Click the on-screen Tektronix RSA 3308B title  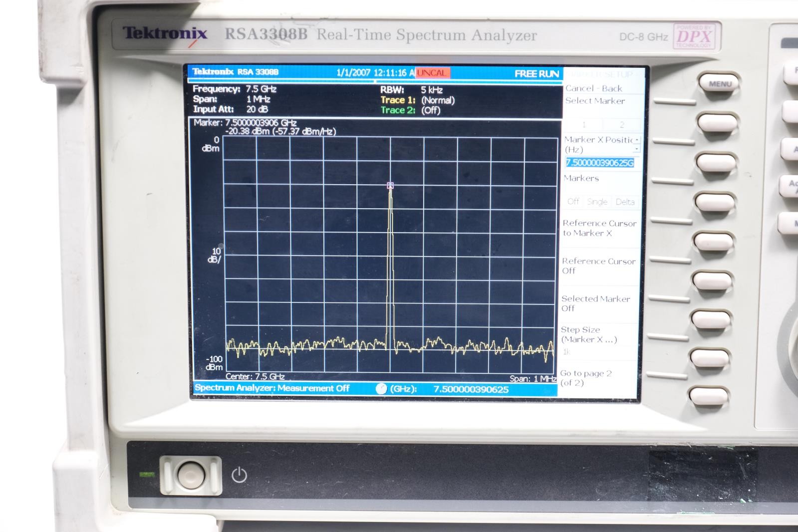click(236, 72)
